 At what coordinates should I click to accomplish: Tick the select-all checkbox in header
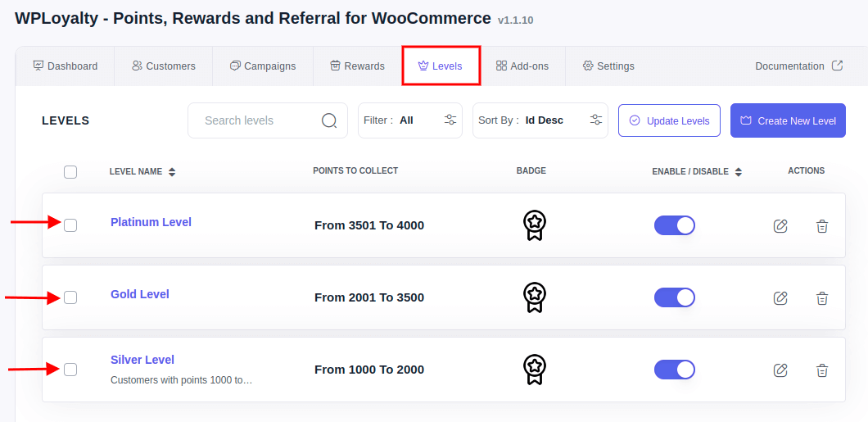click(x=70, y=172)
